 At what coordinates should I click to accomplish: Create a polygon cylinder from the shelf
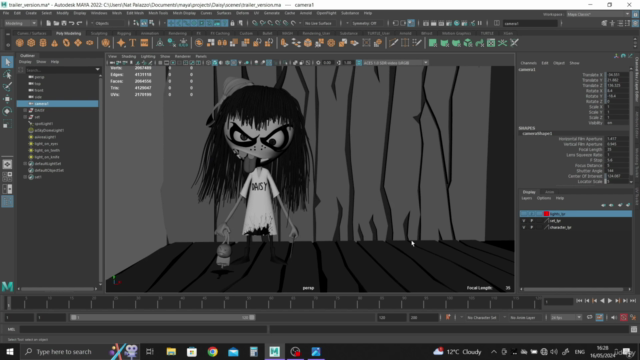click(43, 43)
